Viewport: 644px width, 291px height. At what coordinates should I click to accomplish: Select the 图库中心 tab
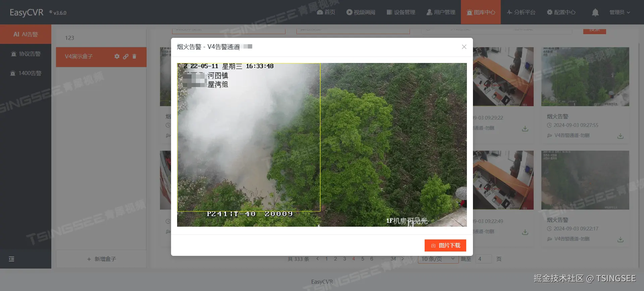[x=481, y=12]
